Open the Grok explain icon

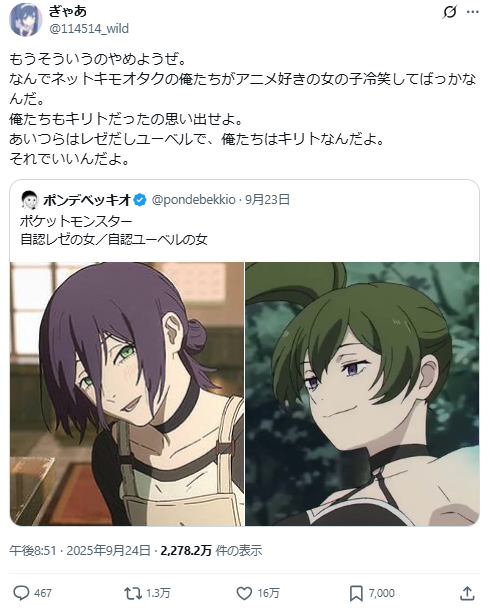tap(449, 12)
